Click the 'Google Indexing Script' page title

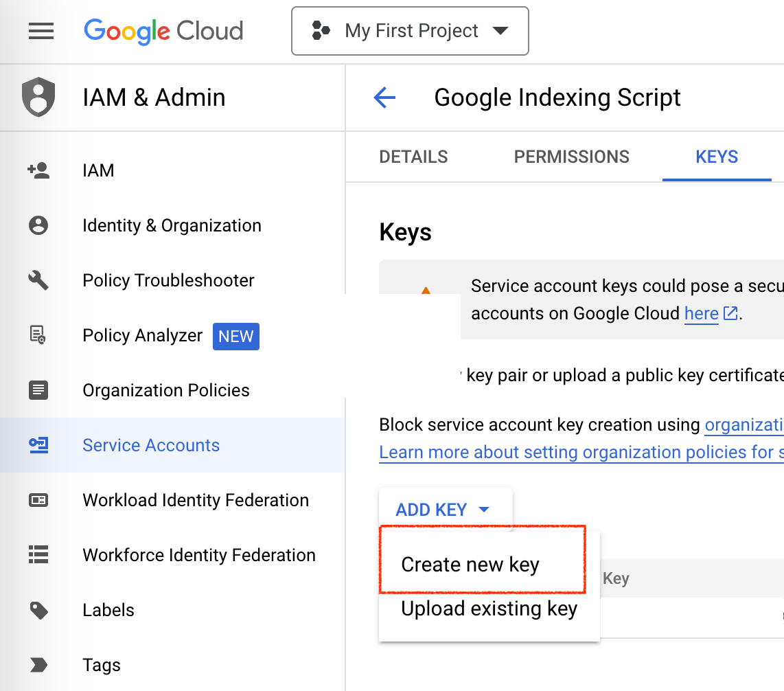pyautogui.click(x=557, y=97)
